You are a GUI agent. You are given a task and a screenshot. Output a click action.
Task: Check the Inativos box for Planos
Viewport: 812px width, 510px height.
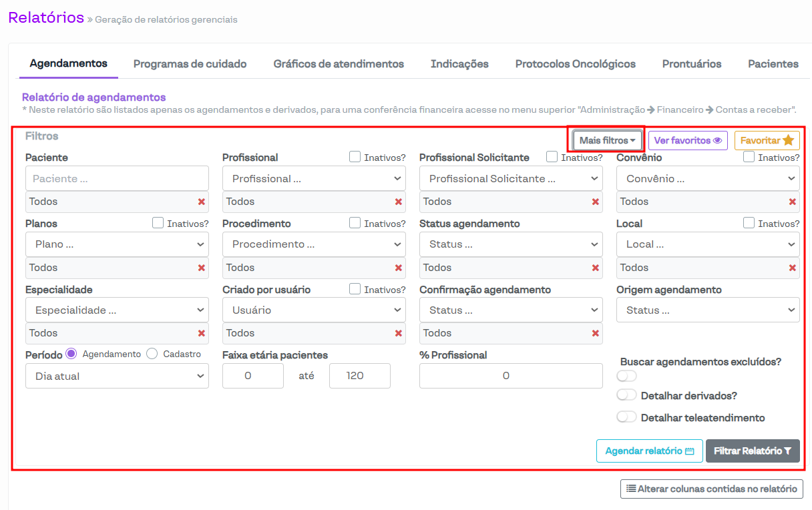(x=158, y=223)
